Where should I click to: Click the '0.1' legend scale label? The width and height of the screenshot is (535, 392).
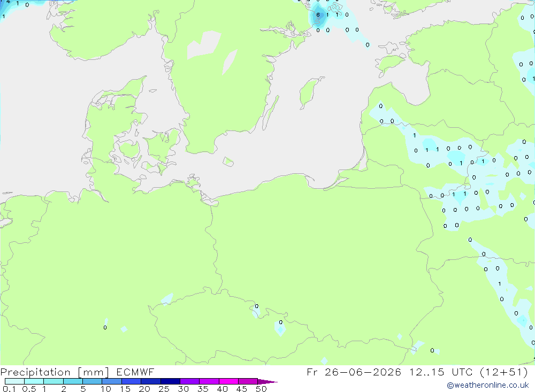[9, 389]
